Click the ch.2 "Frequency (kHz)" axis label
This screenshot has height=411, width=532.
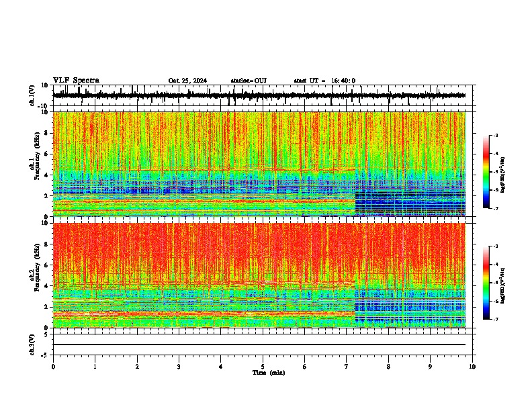pyautogui.click(x=37, y=268)
